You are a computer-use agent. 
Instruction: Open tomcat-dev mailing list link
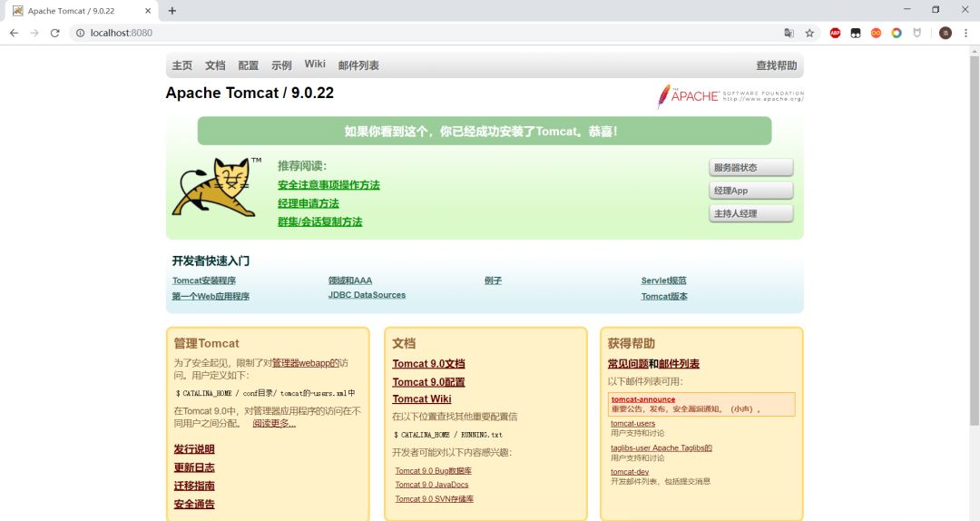(630, 472)
